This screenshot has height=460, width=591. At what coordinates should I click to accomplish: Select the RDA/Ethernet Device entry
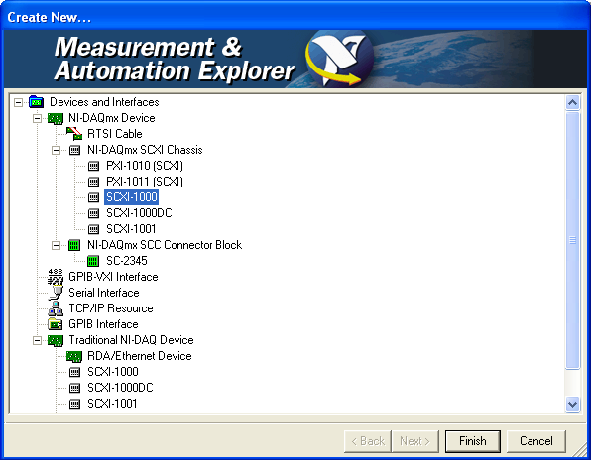tap(139, 356)
